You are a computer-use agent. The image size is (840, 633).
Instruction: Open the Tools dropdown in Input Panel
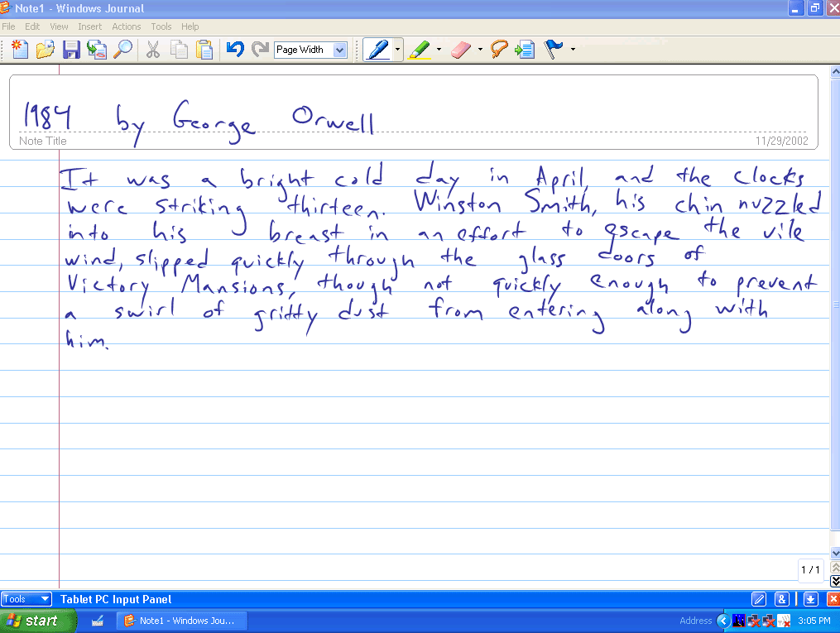[25, 598]
